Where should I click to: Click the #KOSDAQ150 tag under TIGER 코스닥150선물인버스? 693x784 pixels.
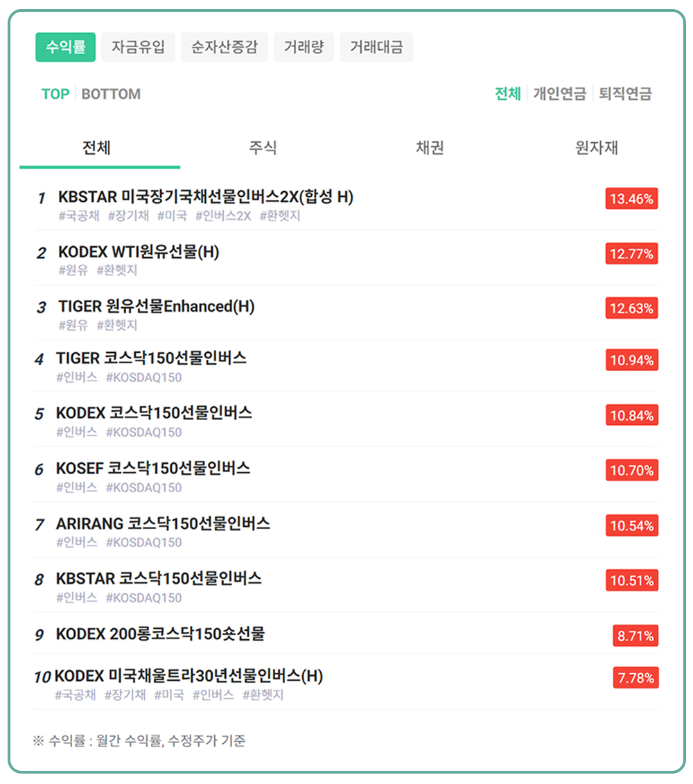point(143,378)
